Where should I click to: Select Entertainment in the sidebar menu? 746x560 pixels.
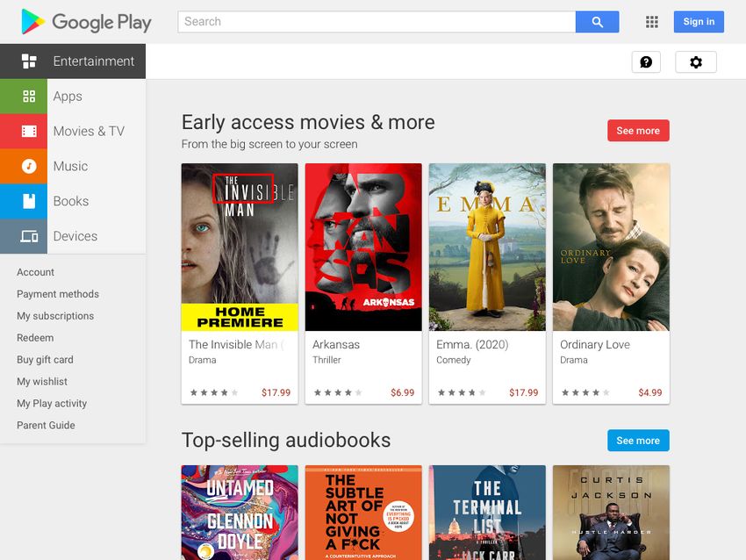point(73,61)
